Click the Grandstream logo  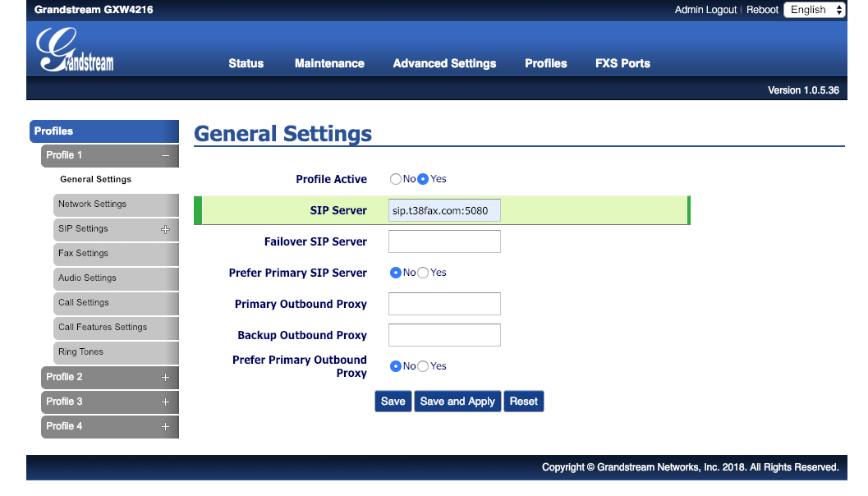(75, 50)
